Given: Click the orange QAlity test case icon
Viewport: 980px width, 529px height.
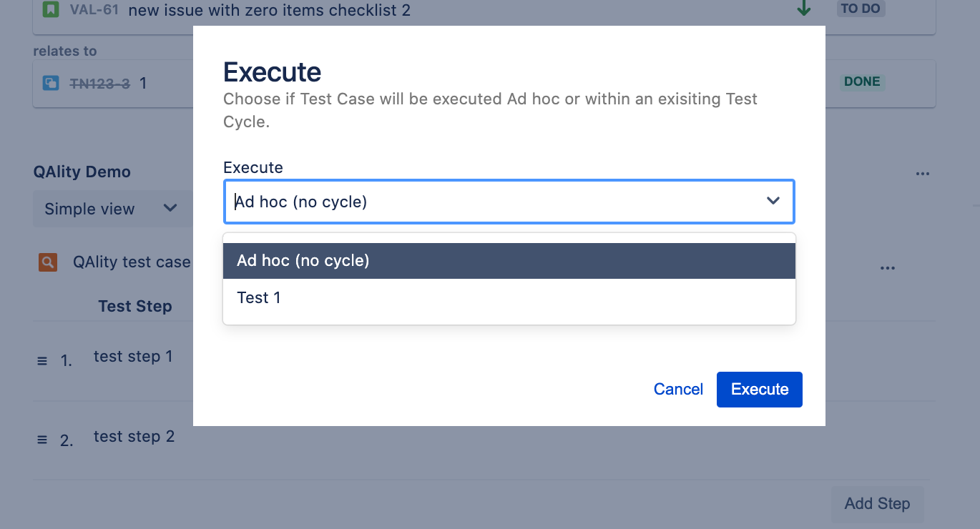Looking at the screenshot, I should 47,262.
